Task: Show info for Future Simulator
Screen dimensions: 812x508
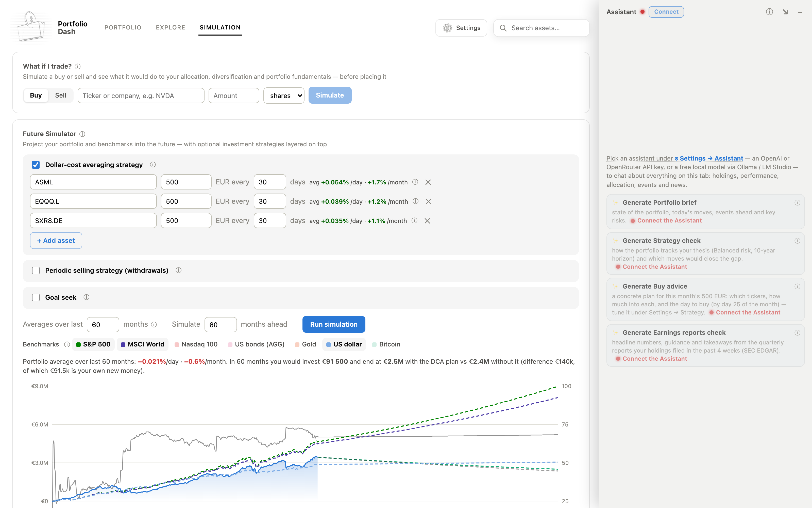Action: coord(82,134)
